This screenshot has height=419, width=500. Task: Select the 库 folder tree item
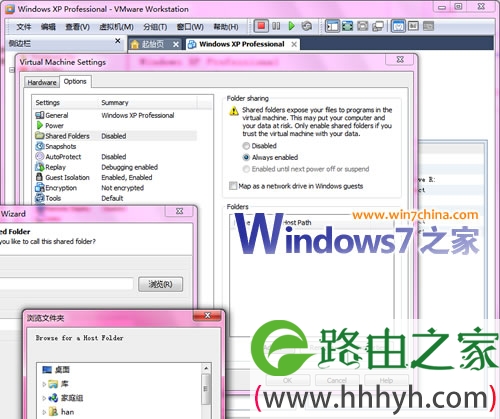click(58, 384)
